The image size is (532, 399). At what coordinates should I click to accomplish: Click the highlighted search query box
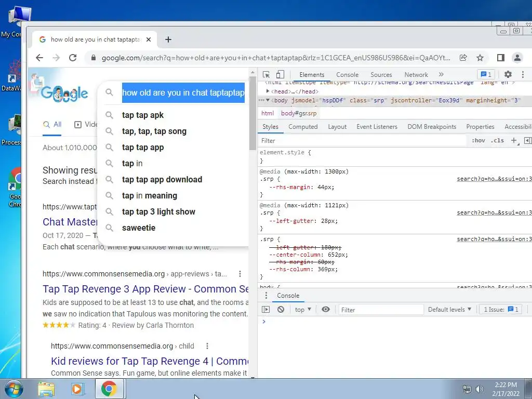click(183, 92)
